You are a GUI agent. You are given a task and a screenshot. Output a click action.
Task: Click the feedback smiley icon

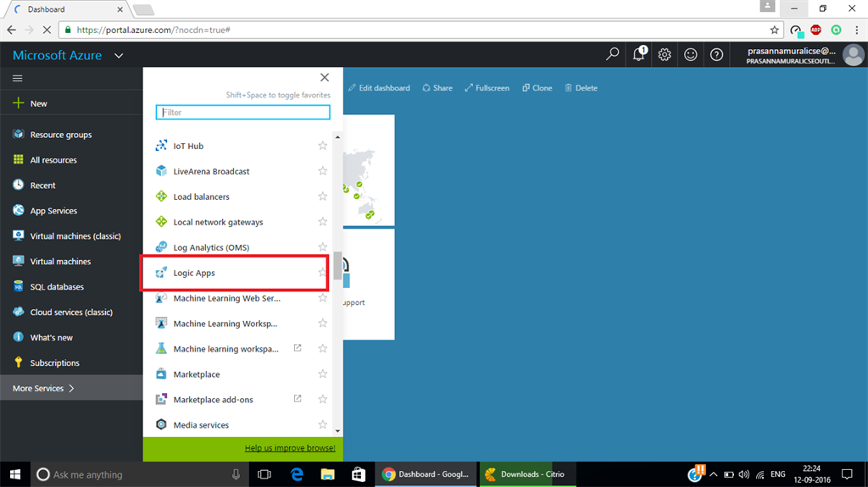coord(690,54)
